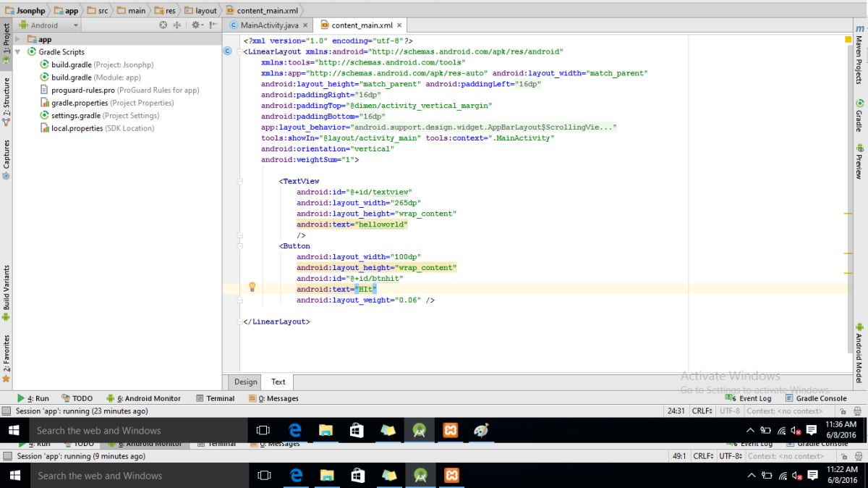Click the Scroll from Source icon in Project panel

(163, 25)
